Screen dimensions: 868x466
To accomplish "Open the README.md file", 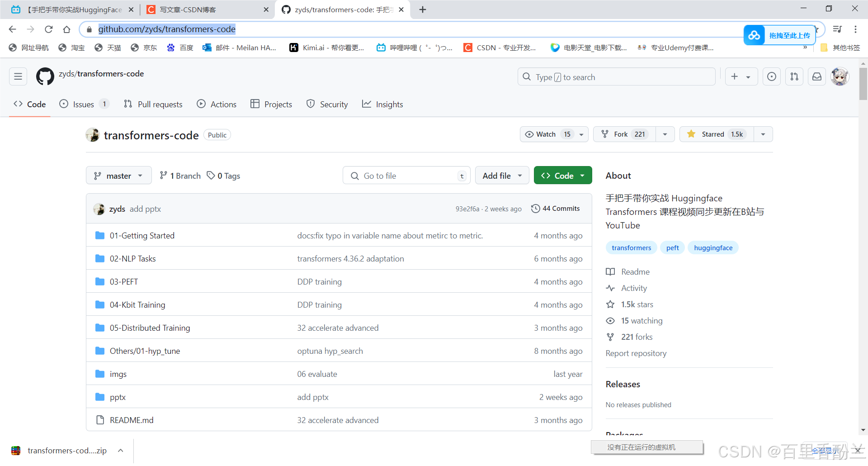I will [x=132, y=420].
